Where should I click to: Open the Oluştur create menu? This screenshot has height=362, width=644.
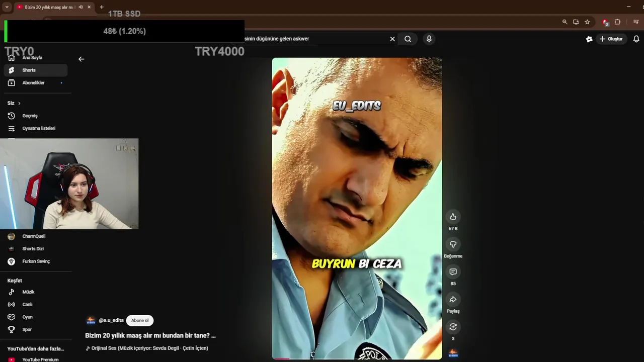[611, 39]
